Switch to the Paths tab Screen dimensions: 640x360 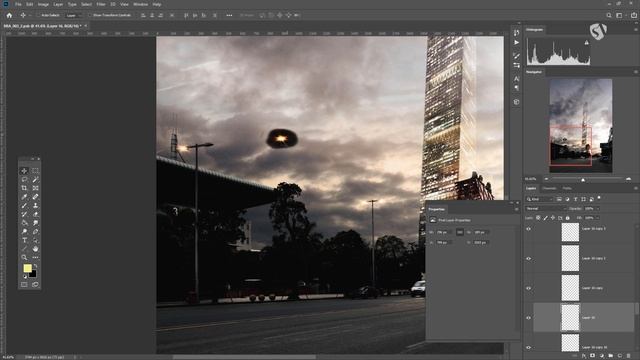[567, 189]
